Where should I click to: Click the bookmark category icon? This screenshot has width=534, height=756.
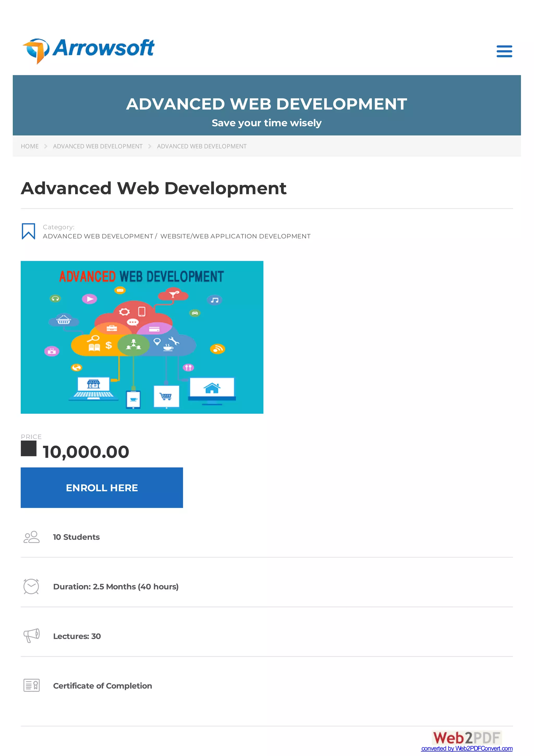[x=28, y=231]
